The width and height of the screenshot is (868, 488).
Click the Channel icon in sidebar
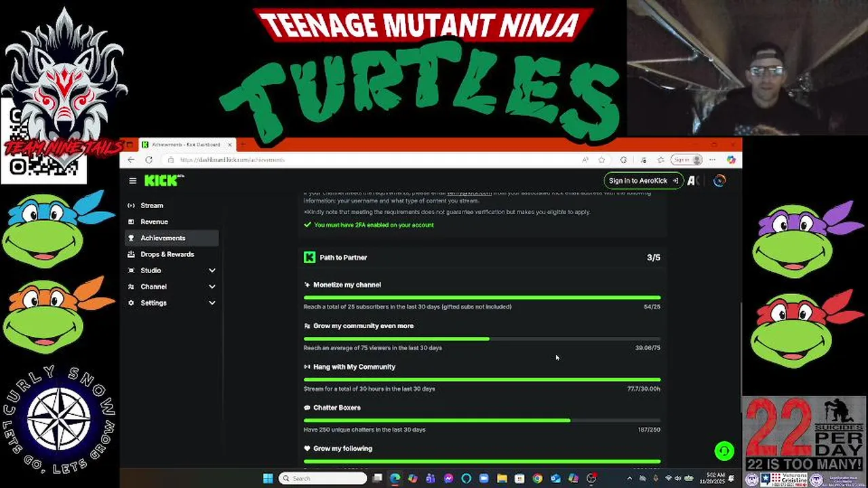tap(132, 287)
